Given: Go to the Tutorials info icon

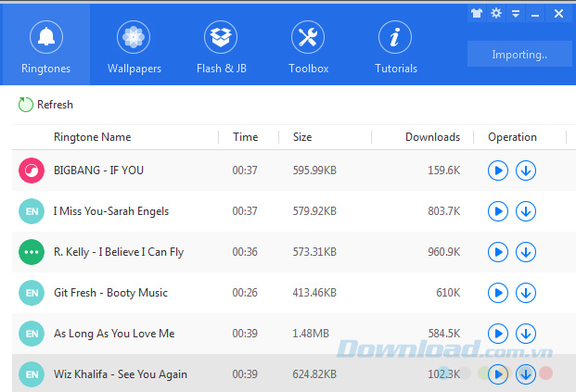Looking at the screenshot, I should coord(395,46).
